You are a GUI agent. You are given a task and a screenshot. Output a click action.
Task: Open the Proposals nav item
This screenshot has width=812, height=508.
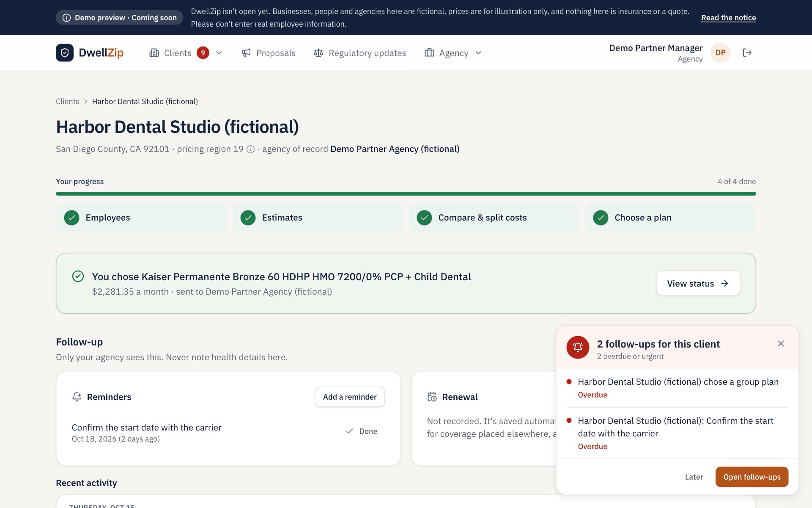coord(269,53)
